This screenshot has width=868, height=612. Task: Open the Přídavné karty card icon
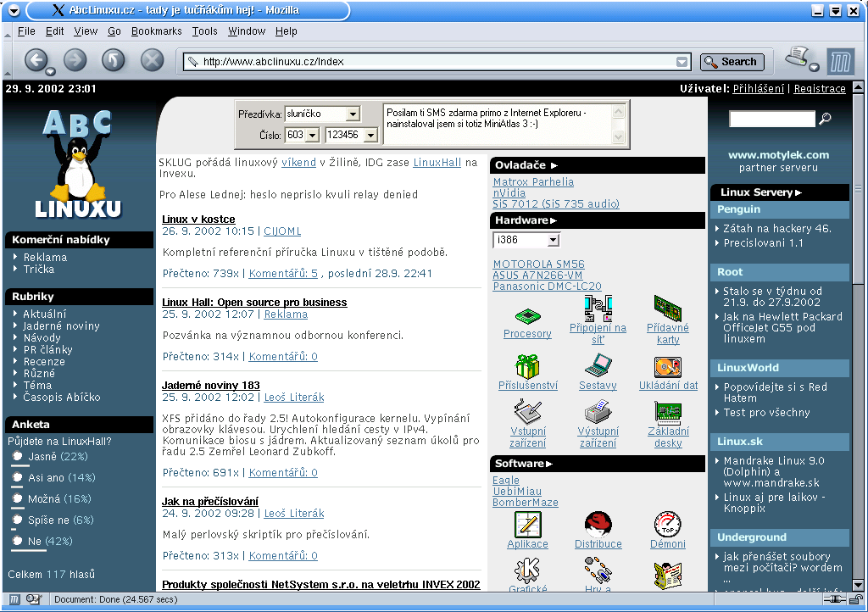pyautogui.click(x=668, y=308)
